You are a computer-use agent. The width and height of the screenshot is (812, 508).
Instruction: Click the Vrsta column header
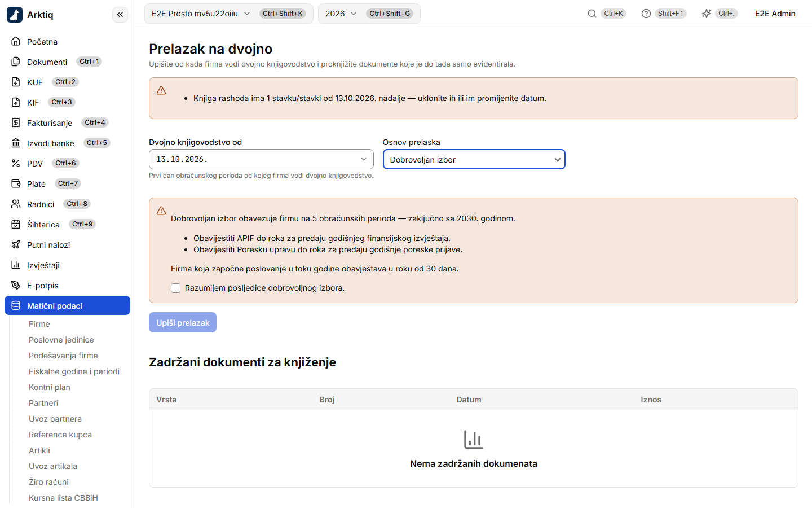point(166,400)
